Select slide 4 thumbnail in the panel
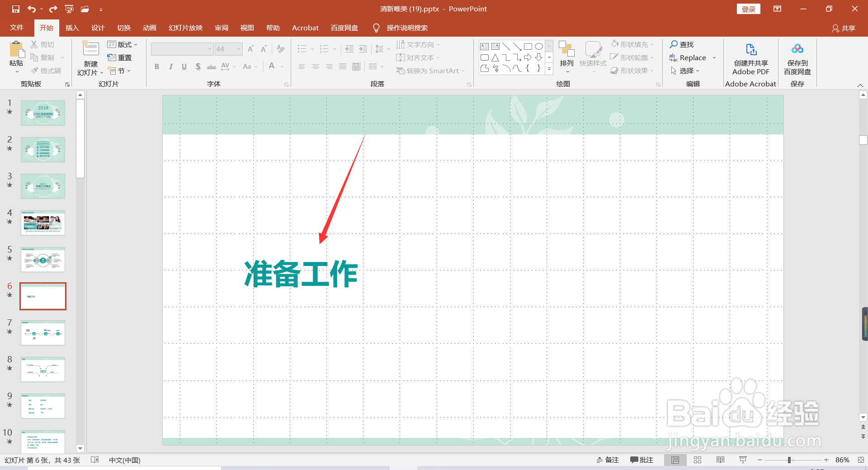 click(x=43, y=223)
